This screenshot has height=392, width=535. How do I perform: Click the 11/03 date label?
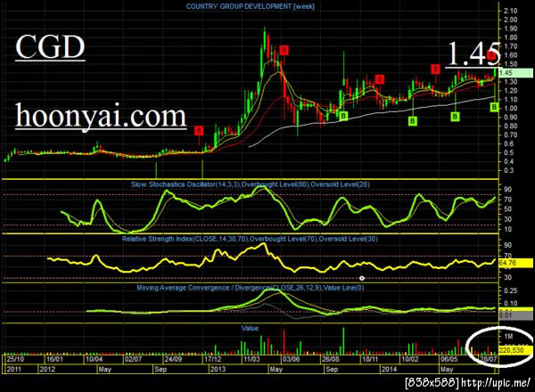point(251,359)
